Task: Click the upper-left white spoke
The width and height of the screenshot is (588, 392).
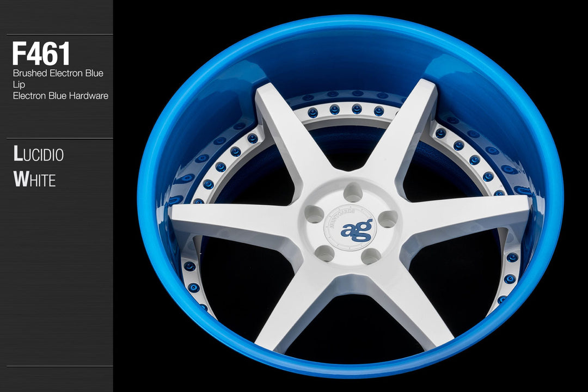Action: (x=289, y=142)
